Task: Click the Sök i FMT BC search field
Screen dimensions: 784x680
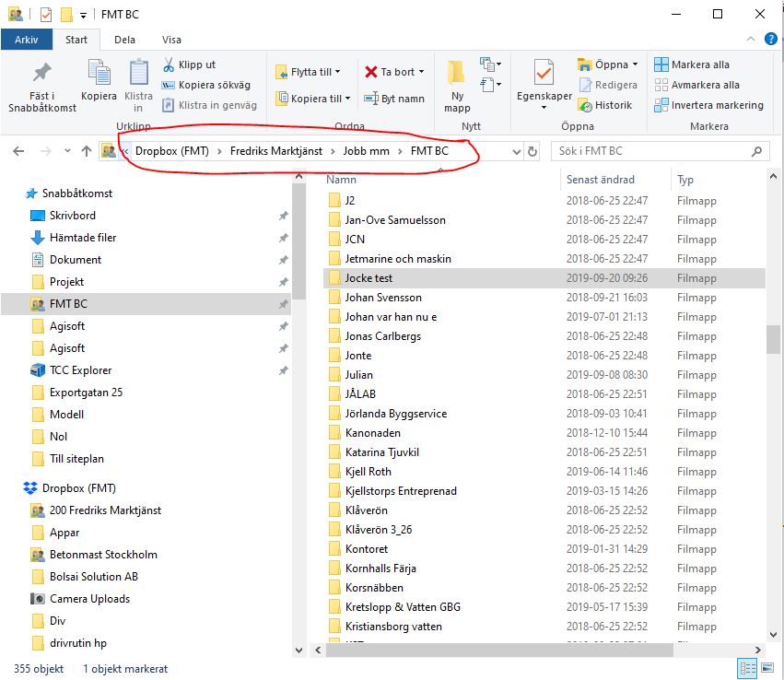Action: [659, 151]
